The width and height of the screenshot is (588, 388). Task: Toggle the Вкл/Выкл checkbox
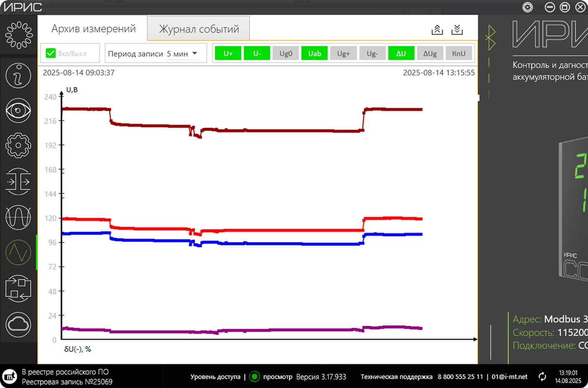point(51,53)
